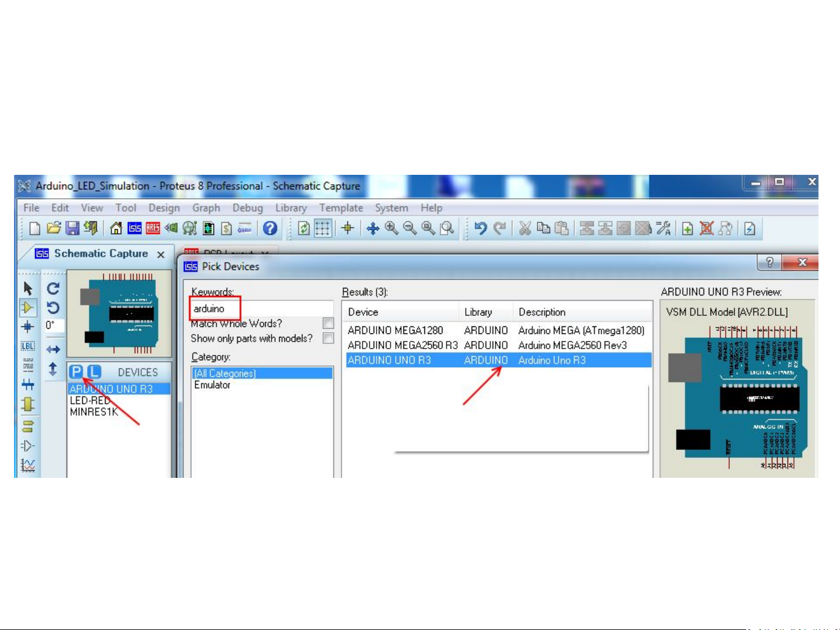The height and width of the screenshot is (630, 840).
Task: Select the Emulator category
Action: [212, 385]
